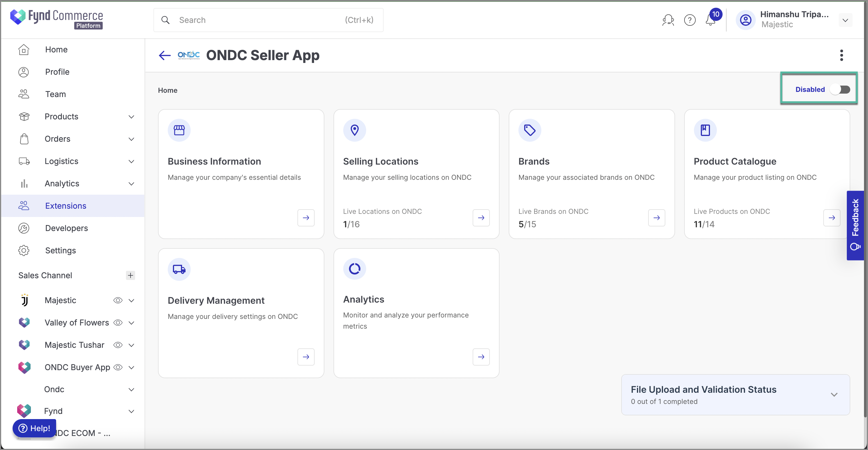Expand the ONDC Buyer App chevron
The height and width of the screenshot is (450, 868).
(x=131, y=368)
